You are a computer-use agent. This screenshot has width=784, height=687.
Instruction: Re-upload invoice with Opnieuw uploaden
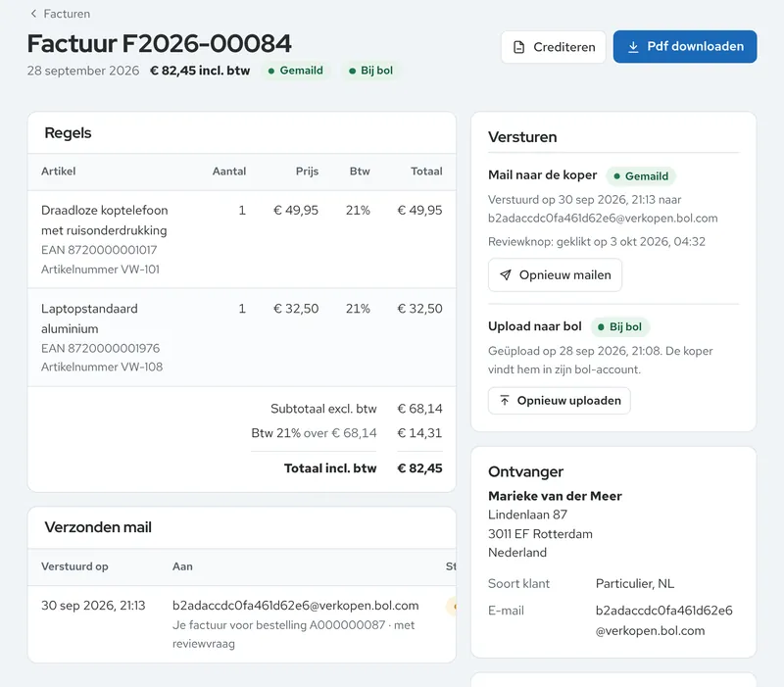[559, 401]
